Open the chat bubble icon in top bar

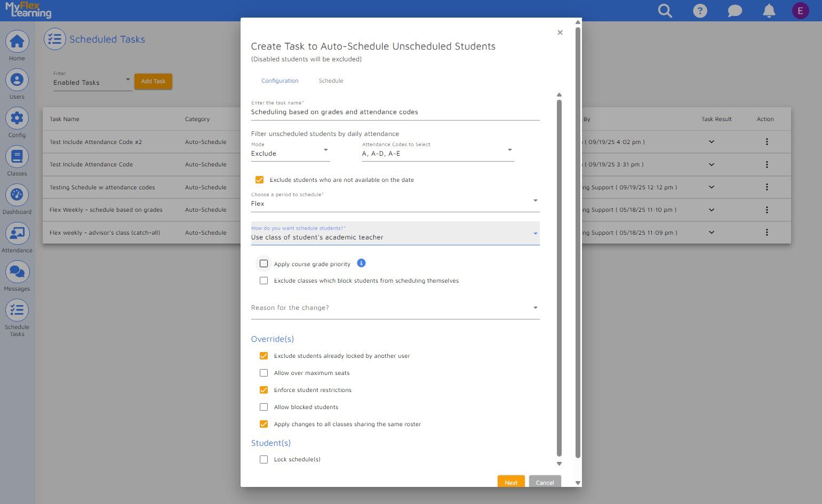pos(735,11)
